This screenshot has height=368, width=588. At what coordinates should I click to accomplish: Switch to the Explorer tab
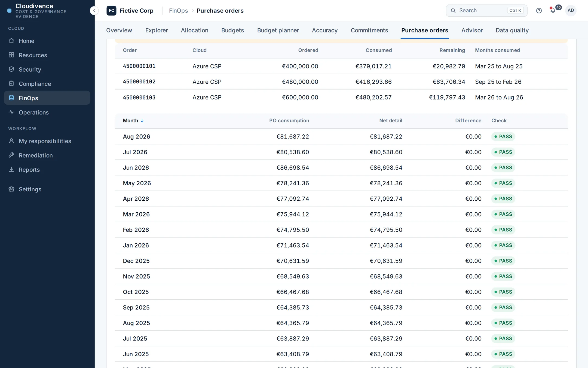tap(157, 30)
